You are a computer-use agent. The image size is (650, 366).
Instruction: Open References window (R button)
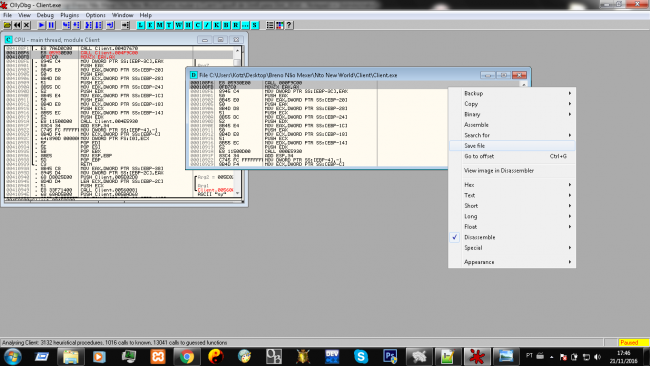pos(236,25)
